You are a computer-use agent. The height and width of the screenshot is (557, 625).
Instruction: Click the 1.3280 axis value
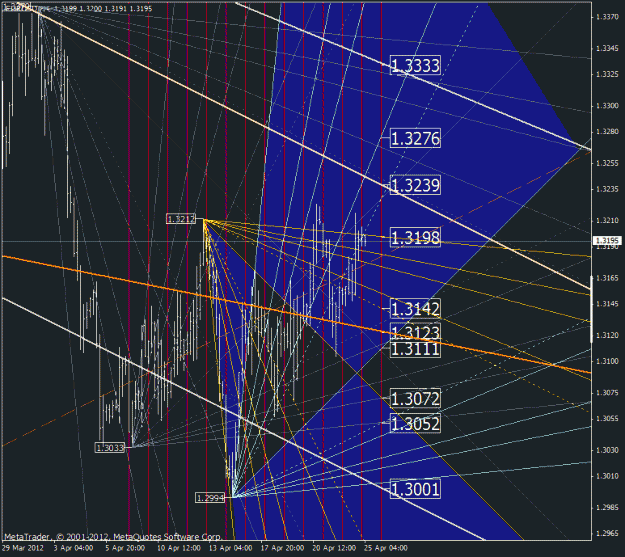pyautogui.click(x=607, y=132)
